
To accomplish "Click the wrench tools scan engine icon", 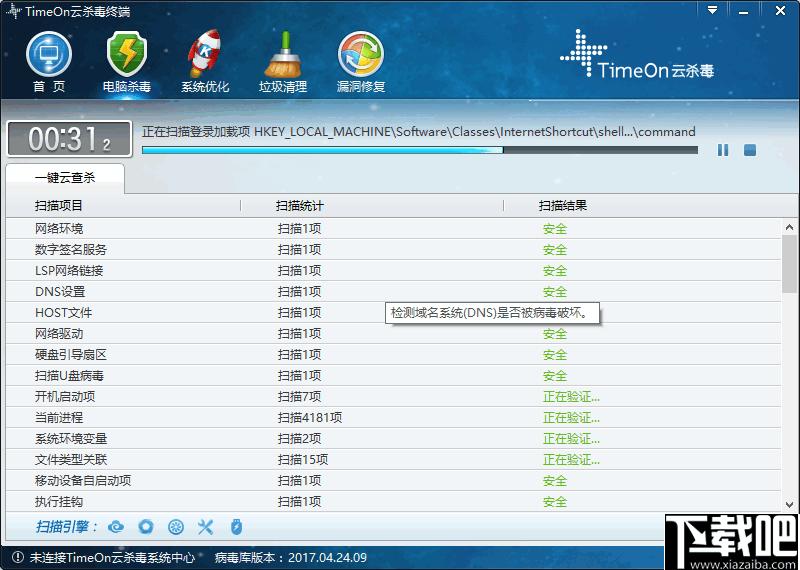I will coord(205,527).
